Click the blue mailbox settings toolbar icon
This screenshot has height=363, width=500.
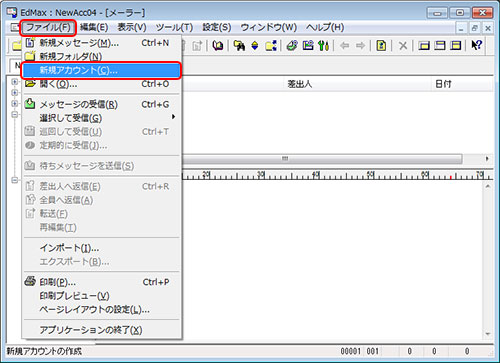[308, 46]
